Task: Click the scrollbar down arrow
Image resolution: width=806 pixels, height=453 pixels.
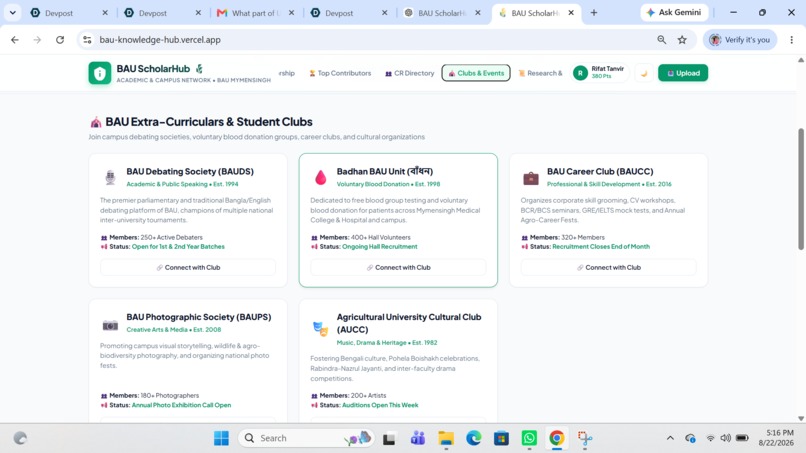Action: pos(801,419)
